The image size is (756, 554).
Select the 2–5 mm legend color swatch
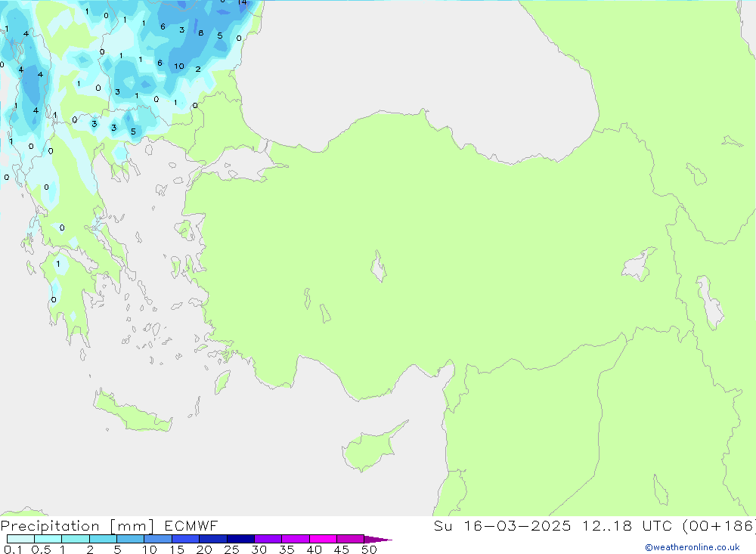103,539
